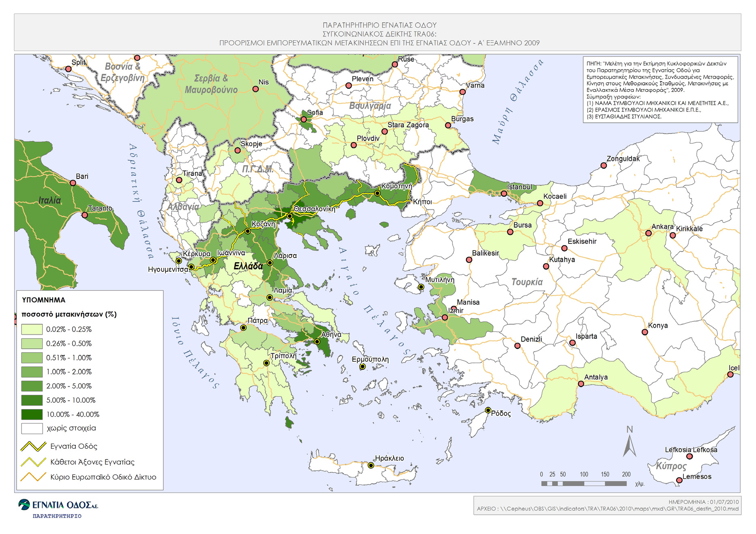Click the 'Βοσνία & Ερζεγοβίνη' label
756x534 pixels.
coord(122,72)
